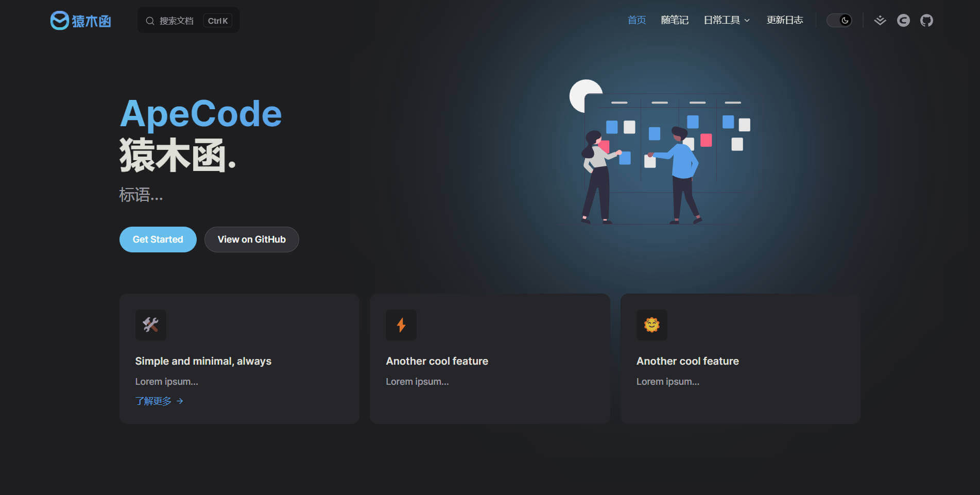Go to the 首页 nav item
This screenshot has height=495, width=980.
637,20
